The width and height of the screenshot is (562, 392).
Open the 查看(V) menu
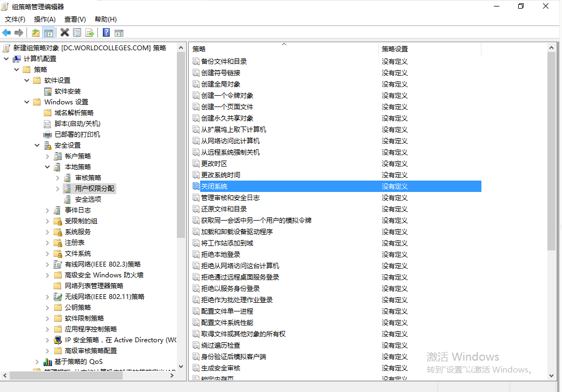click(75, 19)
